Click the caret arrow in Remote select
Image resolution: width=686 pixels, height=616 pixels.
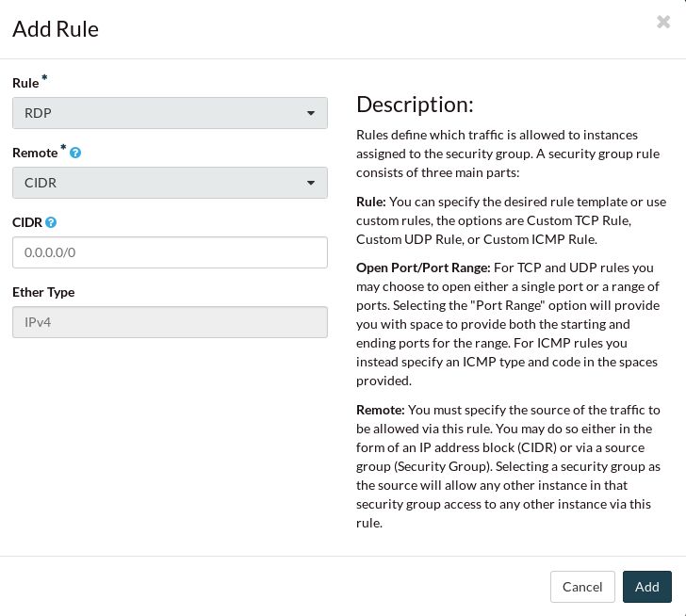pyautogui.click(x=311, y=184)
